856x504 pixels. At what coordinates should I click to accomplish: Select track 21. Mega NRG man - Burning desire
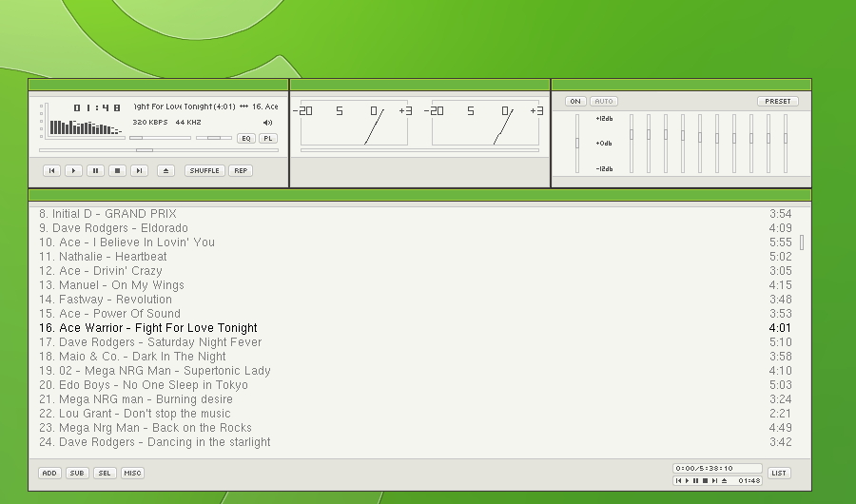pos(416,399)
